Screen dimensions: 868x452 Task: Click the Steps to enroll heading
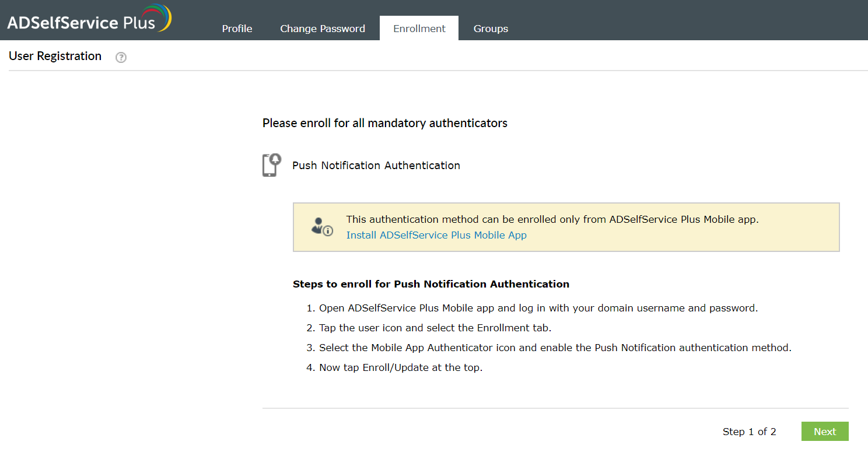point(430,284)
